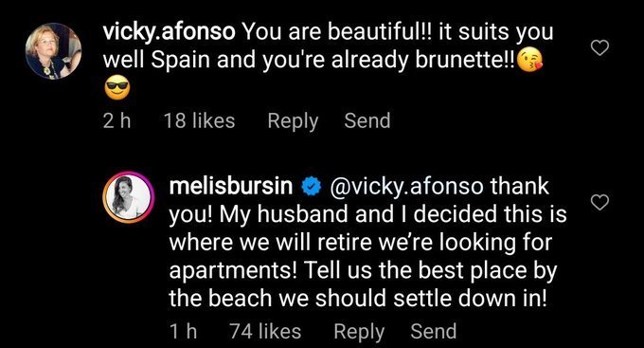Open vicky.afonso's profile picture

pyautogui.click(x=53, y=51)
